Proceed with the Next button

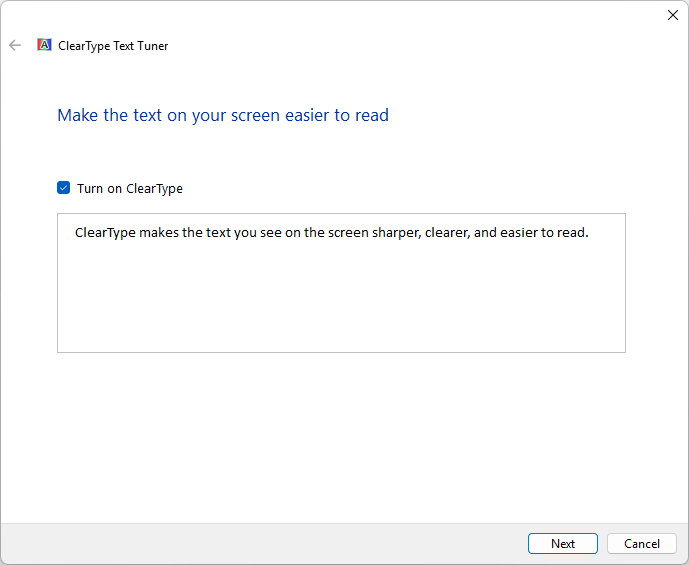coord(562,544)
